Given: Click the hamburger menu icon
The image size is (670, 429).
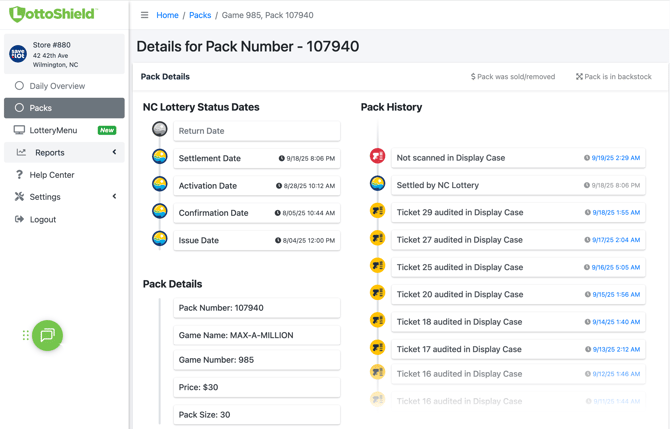Looking at the screenshot, I should pos(144,15).
